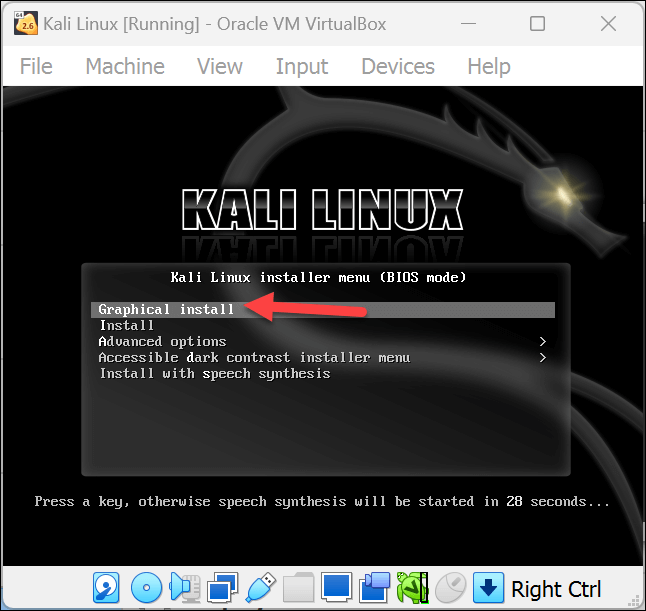Click the Right Ctrl host key label

point(556,589)
